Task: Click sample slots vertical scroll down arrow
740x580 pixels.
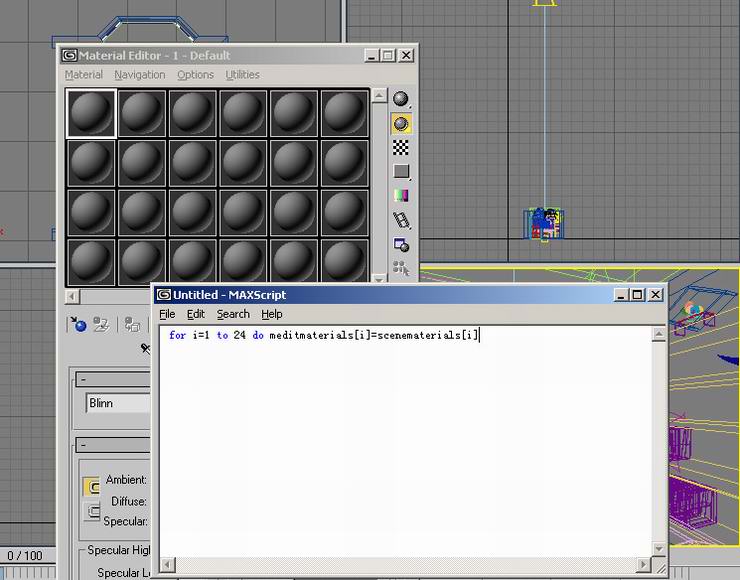Action: point(379,278)
